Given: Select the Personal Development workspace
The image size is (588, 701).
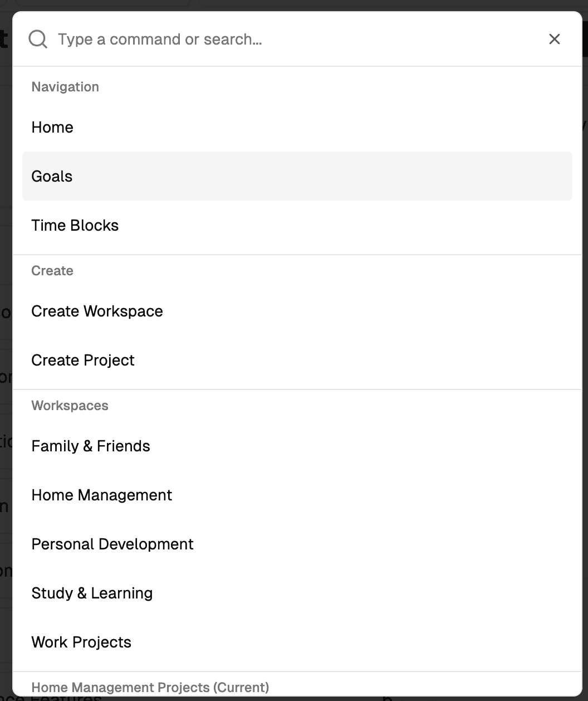Looking at the screenshot, I should 112,544.
